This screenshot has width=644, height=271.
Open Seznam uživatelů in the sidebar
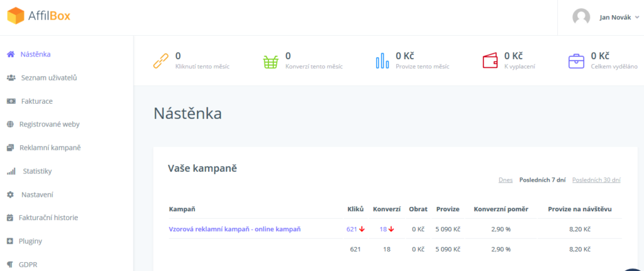pyautogui.click(x=49, y=77)
